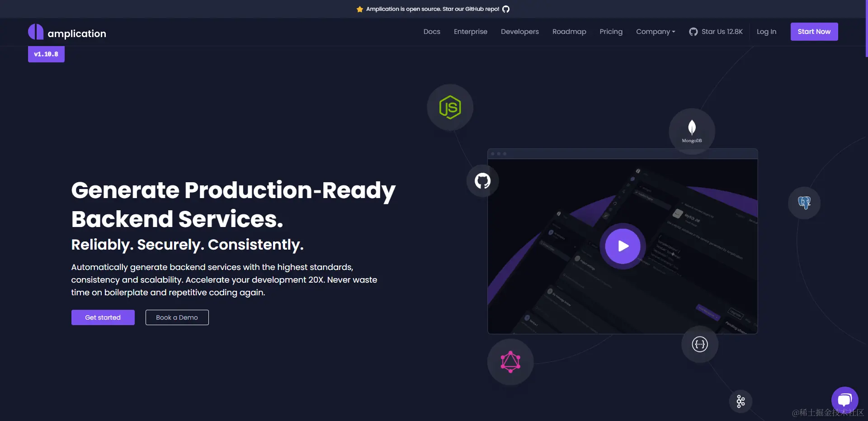868x421 pixels.
Task: Click the video preview thumbnail
Action: 623,246
